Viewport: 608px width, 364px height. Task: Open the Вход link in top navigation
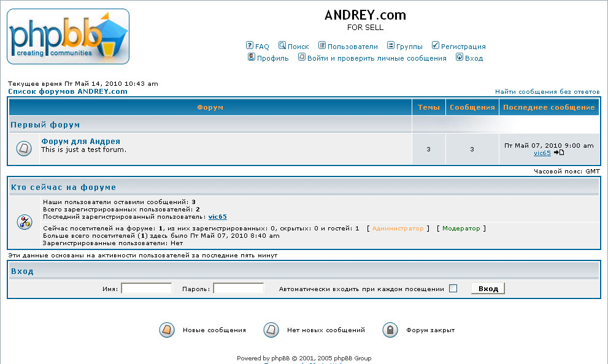(474, 58)
